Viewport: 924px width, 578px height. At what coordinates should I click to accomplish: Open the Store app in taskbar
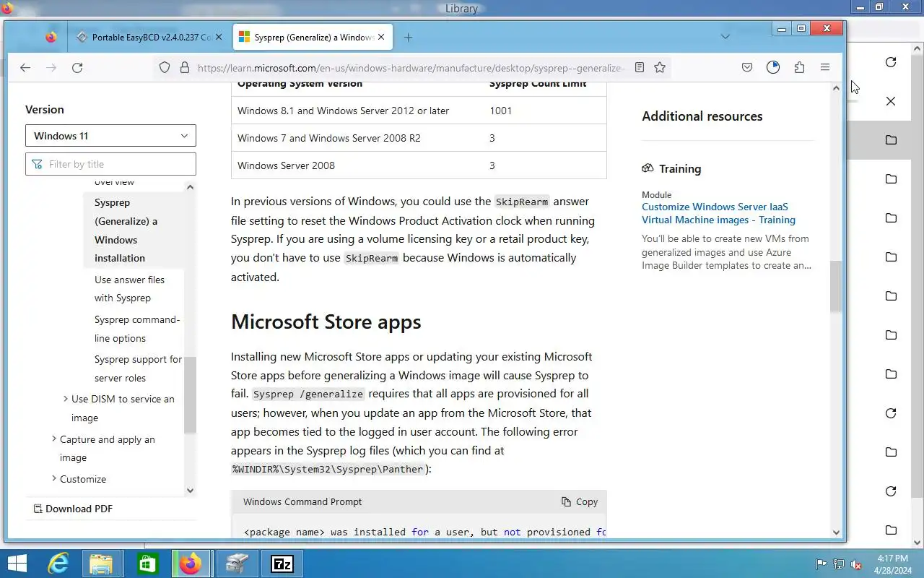coord(147,564)
